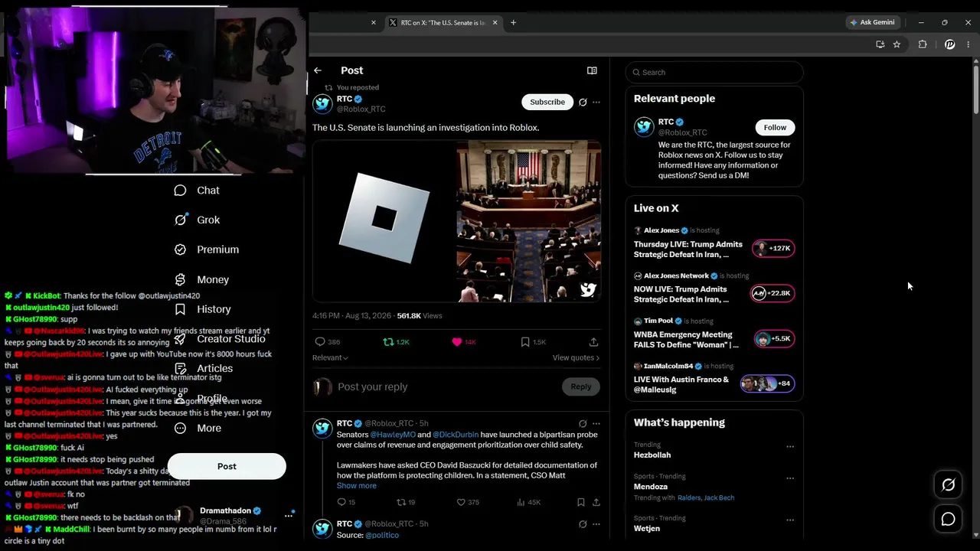This screenshot has height=551, width=980.
Task: Click the Post your reply field
Action: pyautogui.click(x=448, y=386)
